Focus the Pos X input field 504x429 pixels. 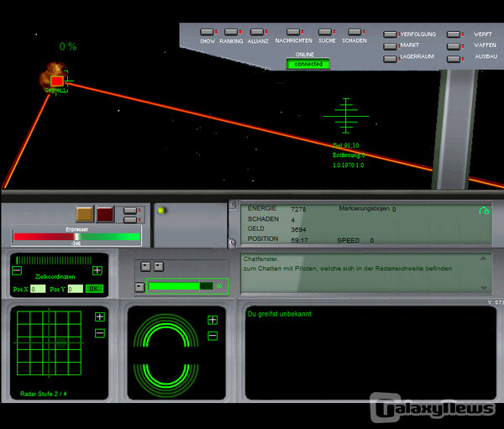tap(38, 289)
